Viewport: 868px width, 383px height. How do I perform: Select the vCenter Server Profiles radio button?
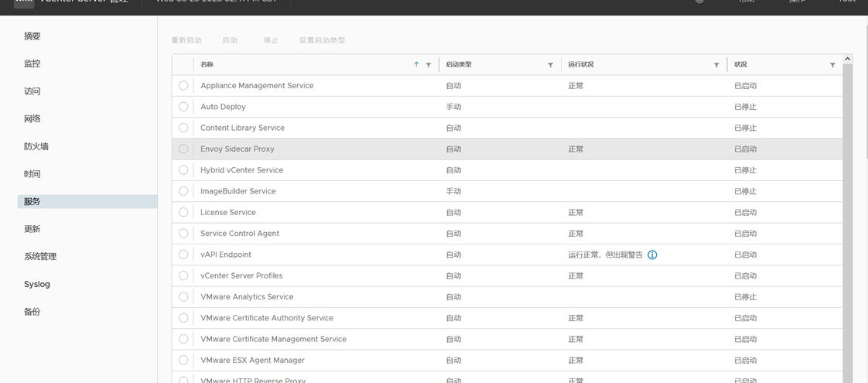183,275
